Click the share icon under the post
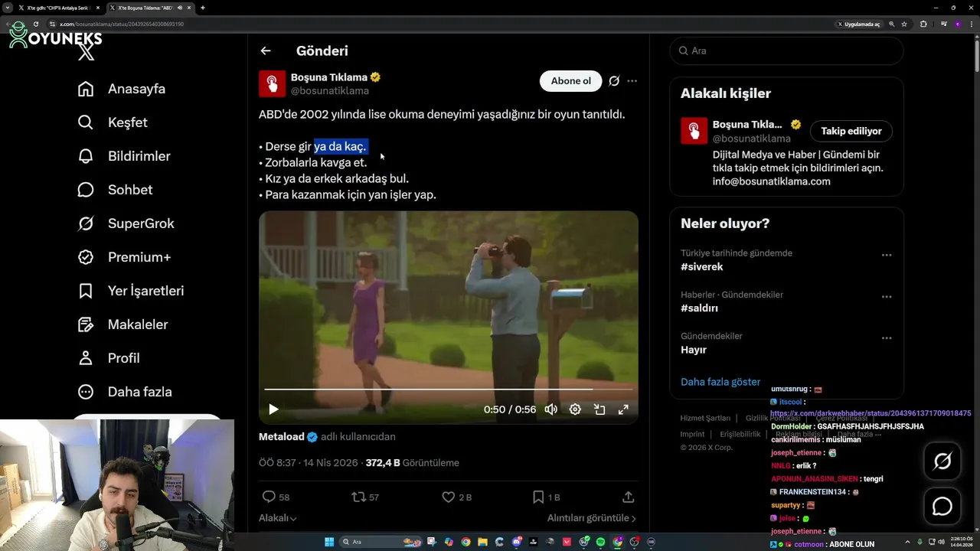The height and width of the screenshot is (551, 980). pyautogui.click(x=629, y=497)
